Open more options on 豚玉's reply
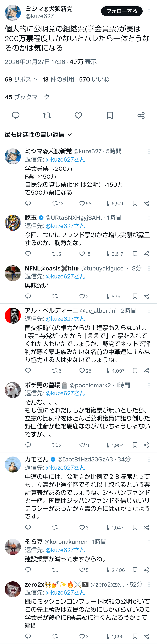157x644 pixels. click(x=149, y=218)
